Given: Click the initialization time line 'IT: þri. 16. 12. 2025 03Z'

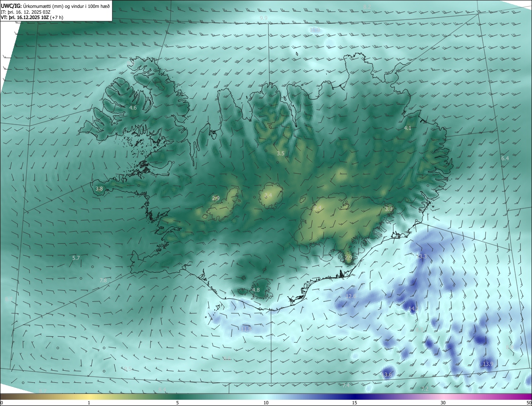Looking at the screenshot, I should (x=26, y=12).
